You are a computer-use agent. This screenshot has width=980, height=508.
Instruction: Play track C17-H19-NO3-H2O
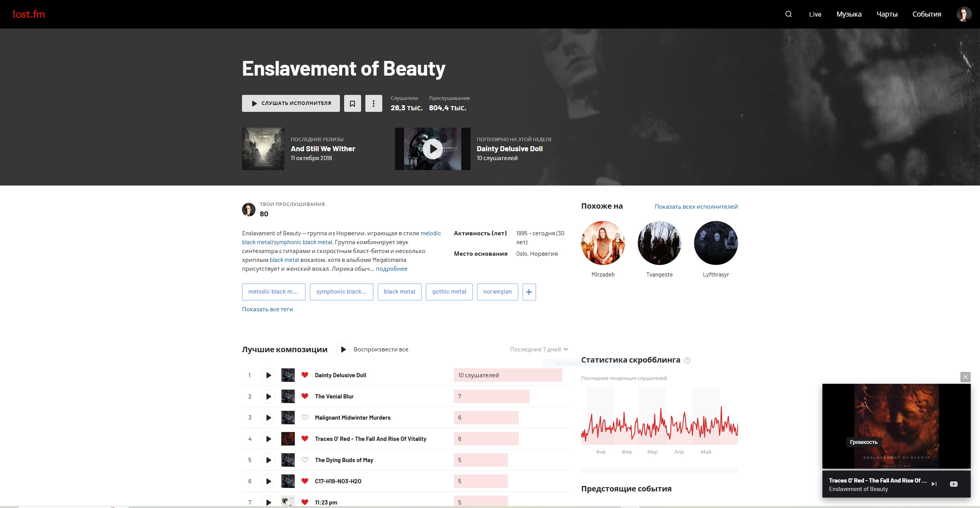pyautogui.click(x=268, y=481)
